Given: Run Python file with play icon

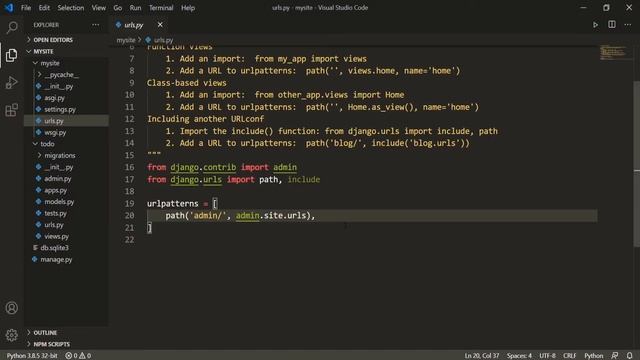Looking at the screenshot, I should pyautogui.click(x=596, y=25).
